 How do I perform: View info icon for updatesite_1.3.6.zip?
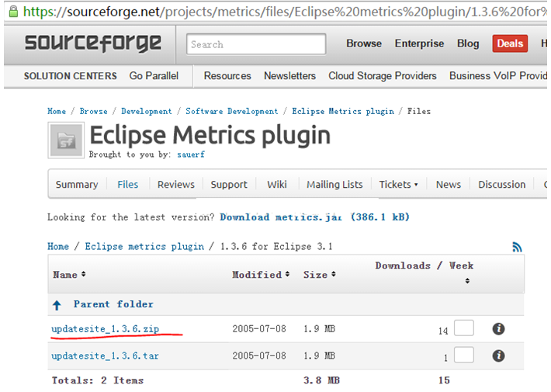pyautogui.click(x=499, y=329)
